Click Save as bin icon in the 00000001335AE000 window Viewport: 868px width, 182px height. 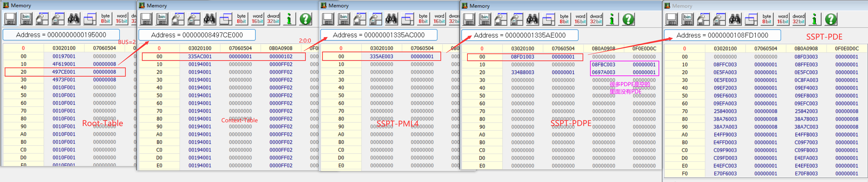point(485,19)
